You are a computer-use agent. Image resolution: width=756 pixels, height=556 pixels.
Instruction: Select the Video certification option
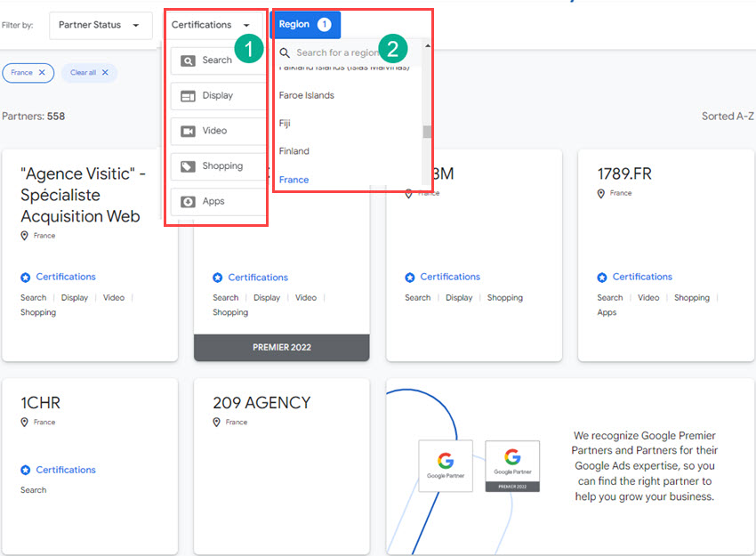(x=218, y=131)
